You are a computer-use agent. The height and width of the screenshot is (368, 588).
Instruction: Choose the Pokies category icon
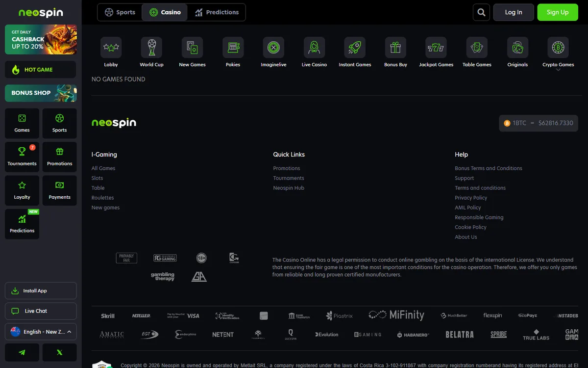point(233,48)
